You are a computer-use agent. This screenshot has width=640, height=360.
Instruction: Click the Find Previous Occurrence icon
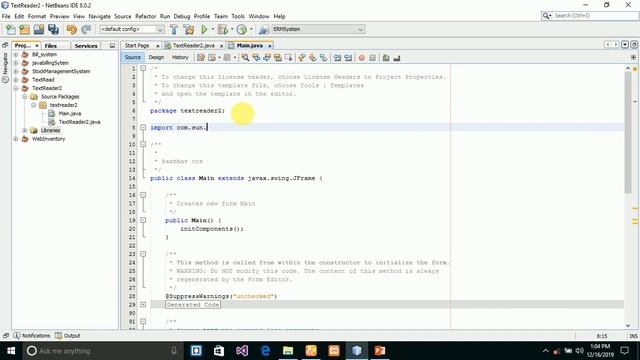(256, 58)
